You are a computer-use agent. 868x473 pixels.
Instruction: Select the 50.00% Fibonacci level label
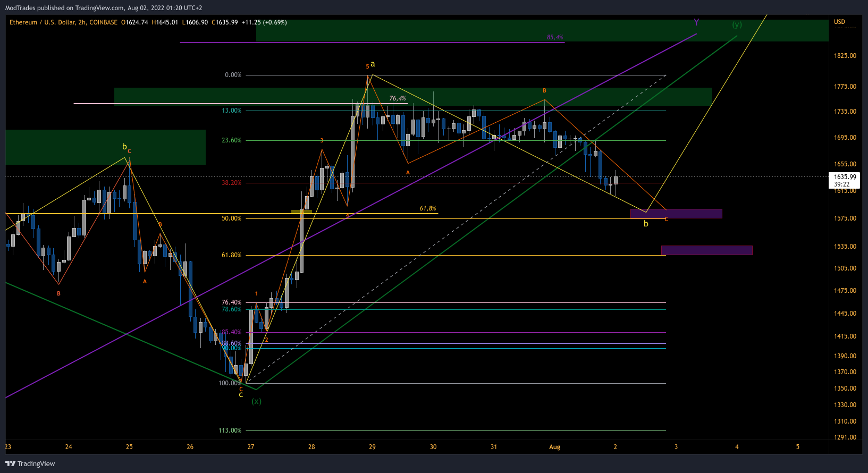click(232, 218)
